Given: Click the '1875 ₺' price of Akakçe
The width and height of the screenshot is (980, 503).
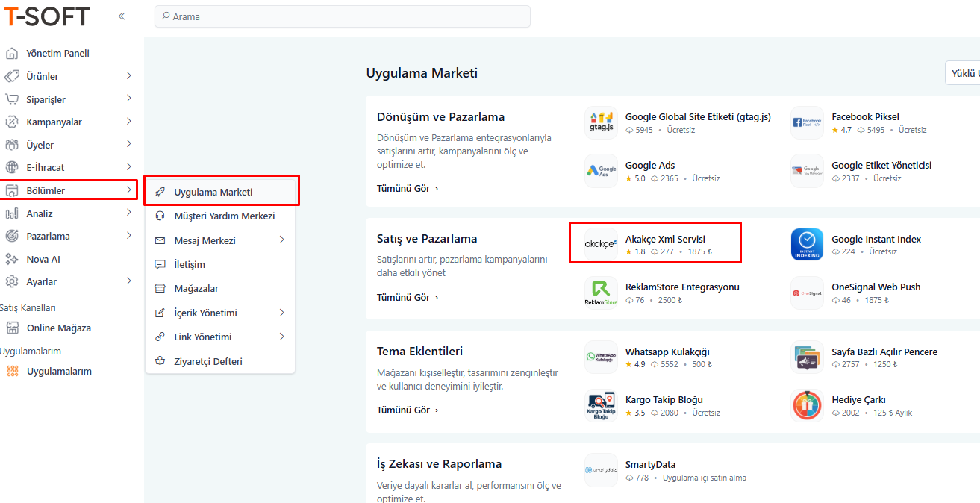Looking at the screenshot, I should pos(700,252).
